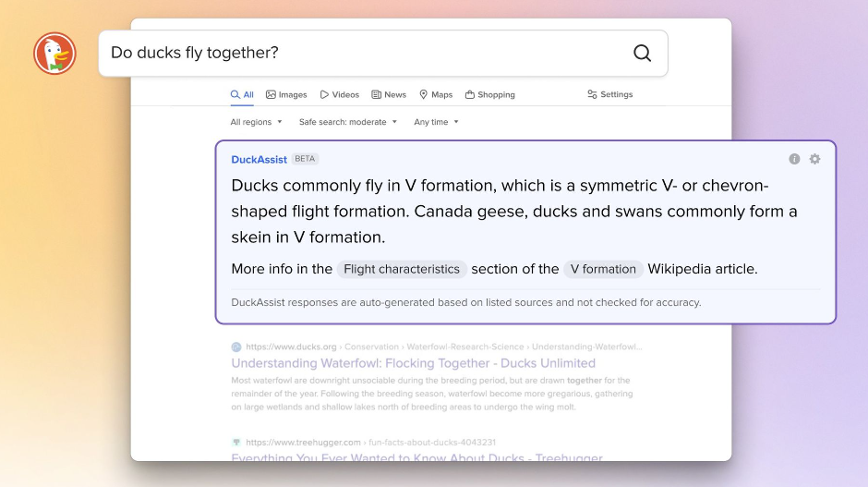Click the ducks.org result URL
This screenshot has width=868, height=487.
tap(444, 347)
